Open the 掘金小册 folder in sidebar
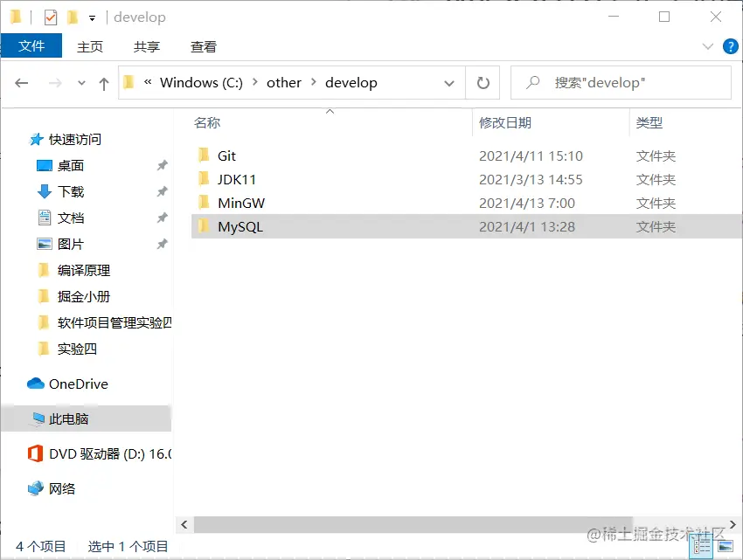 tap(84, 296)
